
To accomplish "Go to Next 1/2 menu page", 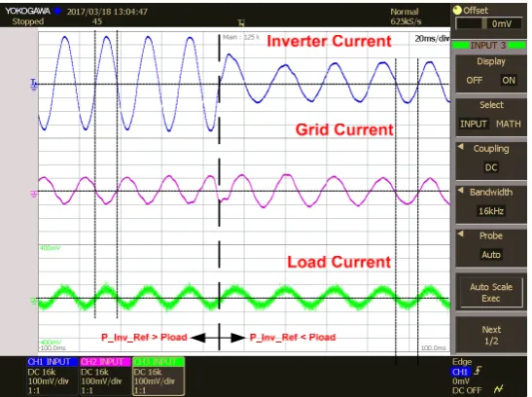I will click(490, 336).
